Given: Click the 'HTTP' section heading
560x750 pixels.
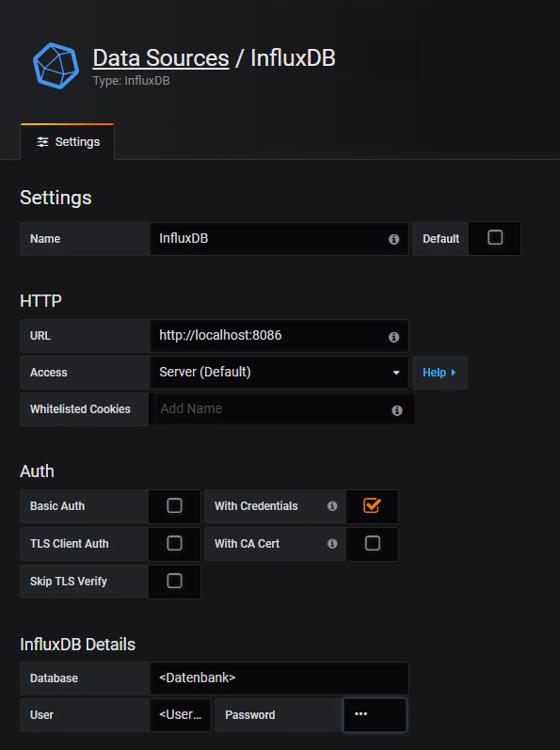Looking at the screenshot, I should [40, 301].
